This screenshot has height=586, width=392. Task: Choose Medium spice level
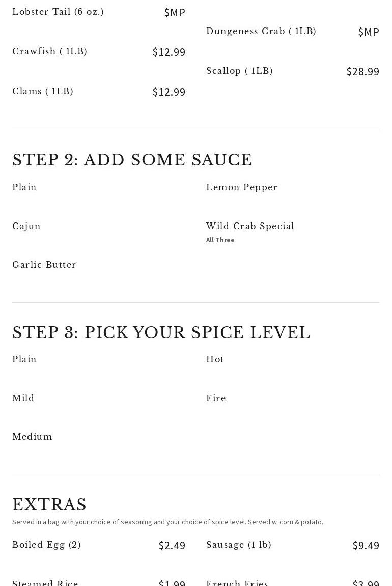33,437
